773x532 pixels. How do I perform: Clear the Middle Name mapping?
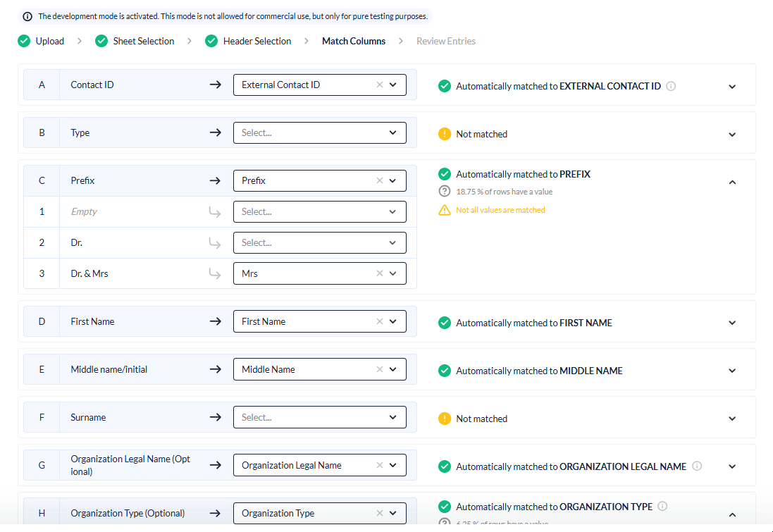coord(380,369)
